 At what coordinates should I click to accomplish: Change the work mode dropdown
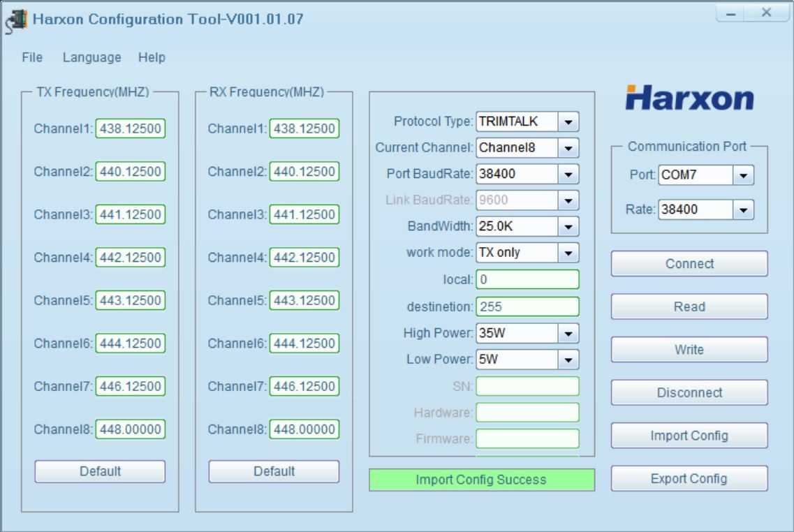point(568,253)
